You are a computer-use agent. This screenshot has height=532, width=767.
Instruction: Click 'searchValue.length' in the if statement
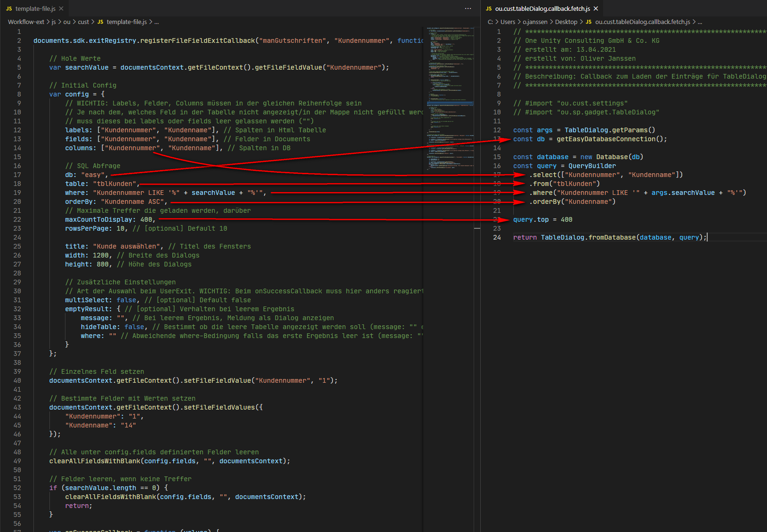pos(100,488)
